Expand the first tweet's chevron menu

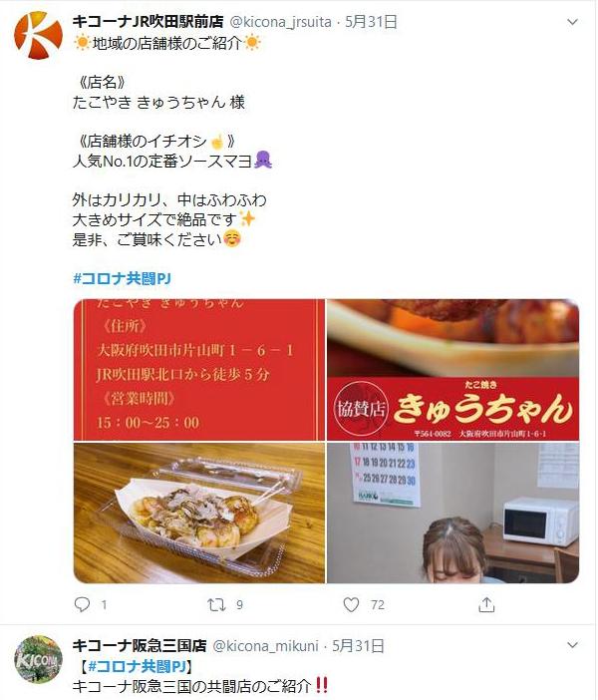pyautogui.click(x=572, y=22)
